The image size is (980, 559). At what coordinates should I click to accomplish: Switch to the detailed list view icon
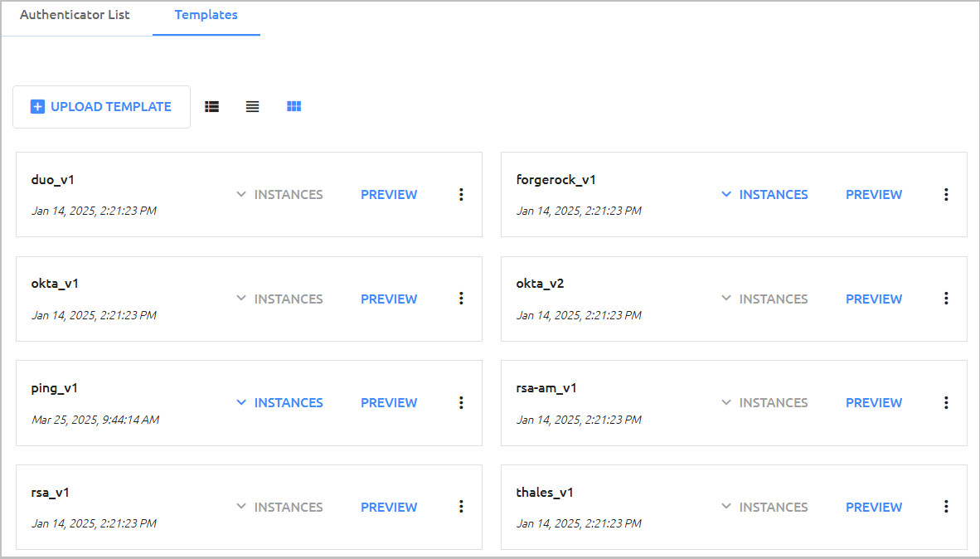pos(212,107)
